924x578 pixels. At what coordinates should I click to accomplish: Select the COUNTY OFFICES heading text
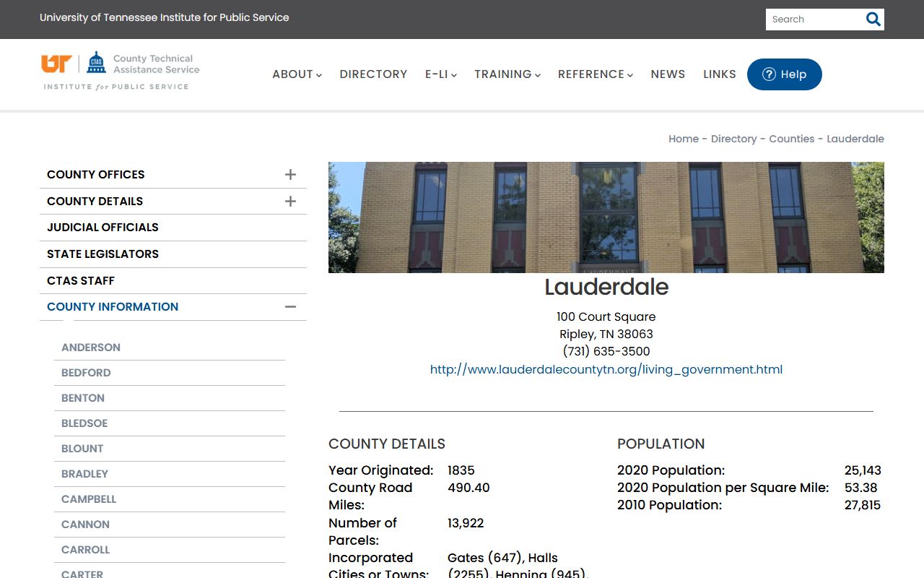[x=95, y=175]
